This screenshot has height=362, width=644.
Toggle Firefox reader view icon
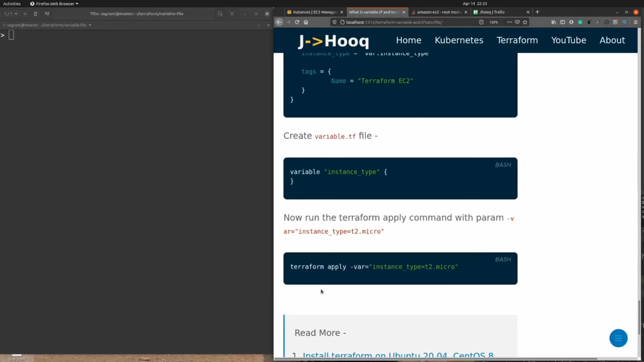[481, 22]
